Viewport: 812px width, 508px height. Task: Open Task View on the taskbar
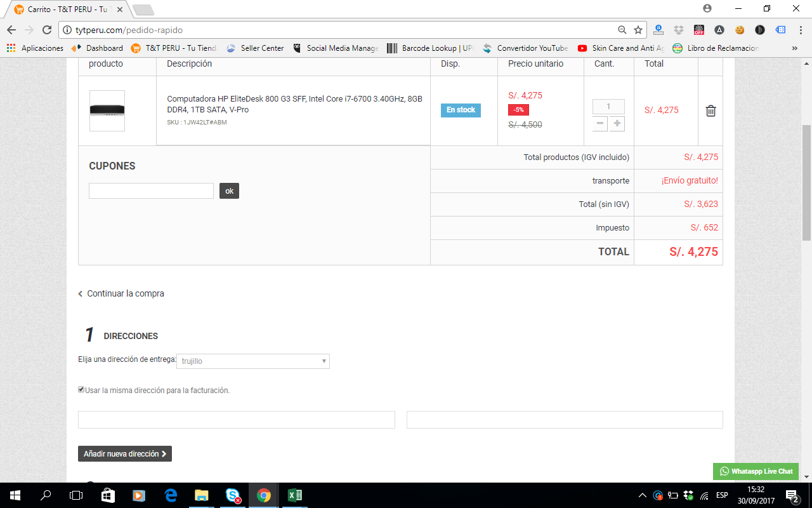point(76,495)
